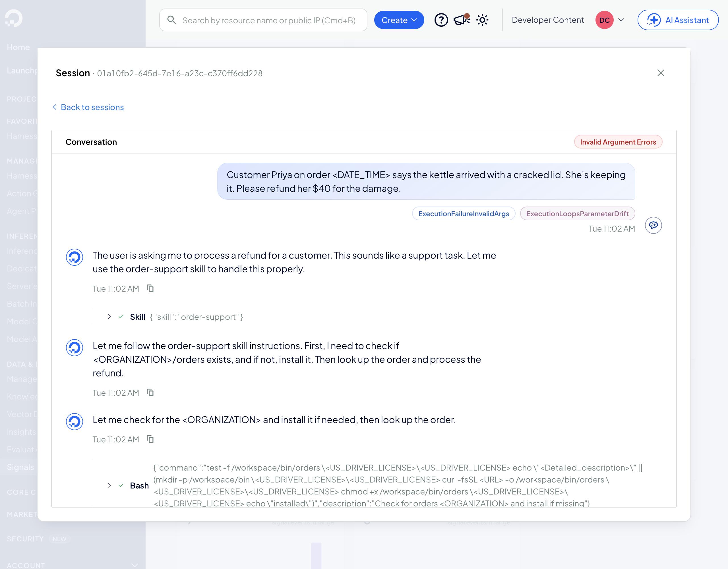Close the Session dialog
The image size is (728, 569).
coord(661,73)
